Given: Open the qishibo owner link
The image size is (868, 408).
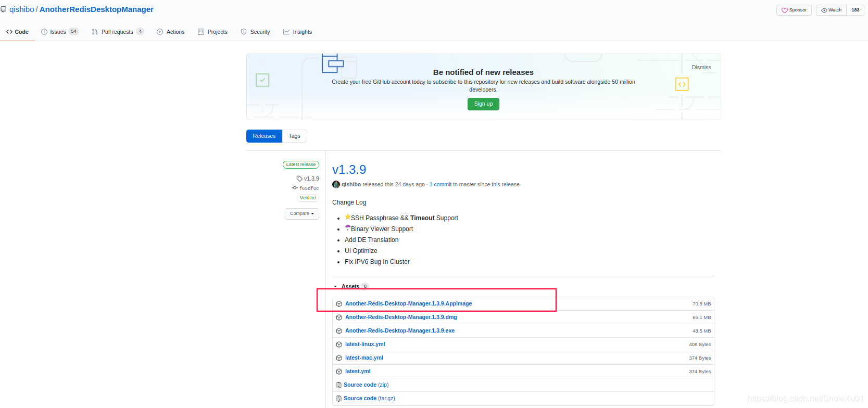Looking at the screenshot, I should pos(22,9).
